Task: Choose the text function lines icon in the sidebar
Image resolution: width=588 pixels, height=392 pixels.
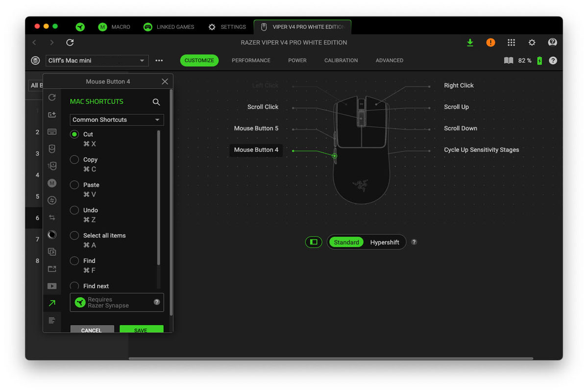Action: [52, 320]
